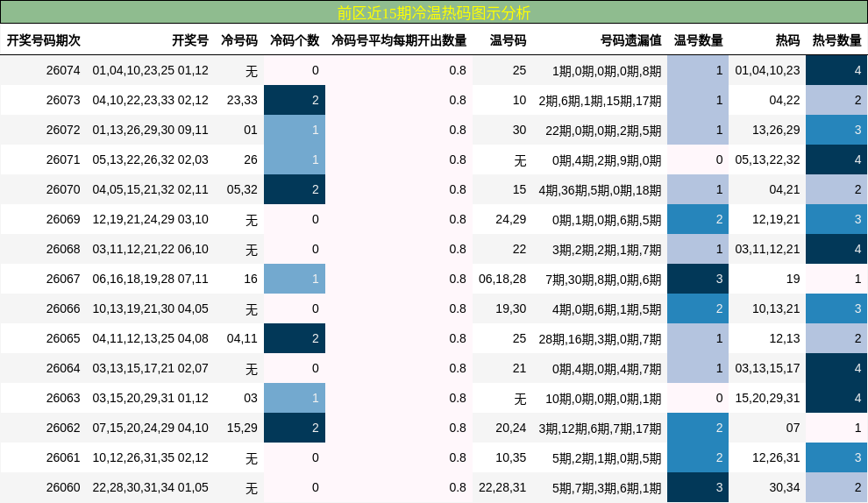
Task: Click the 温号码 column header
Action: 508,40
